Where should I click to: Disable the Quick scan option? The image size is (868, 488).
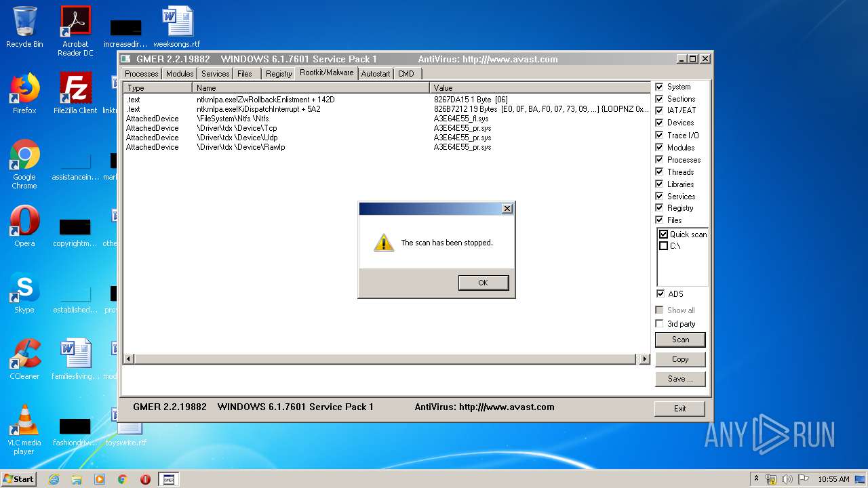(664, 235)
